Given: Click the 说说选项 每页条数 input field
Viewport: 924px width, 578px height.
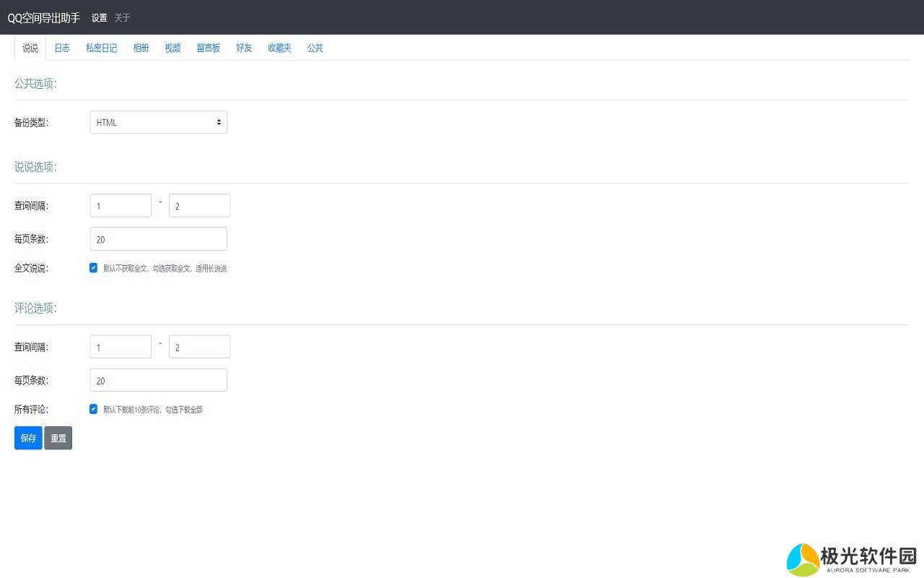Looking at the screenshot, I should pos(158,239).
